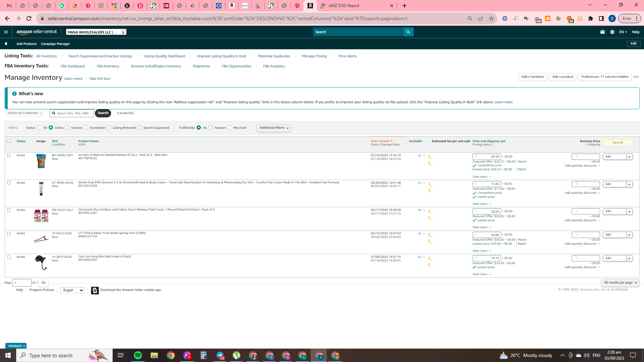Viewport: 644px width, 362px height.
Task: Select the Inactive status filter
Action: [x=67, y=128]
